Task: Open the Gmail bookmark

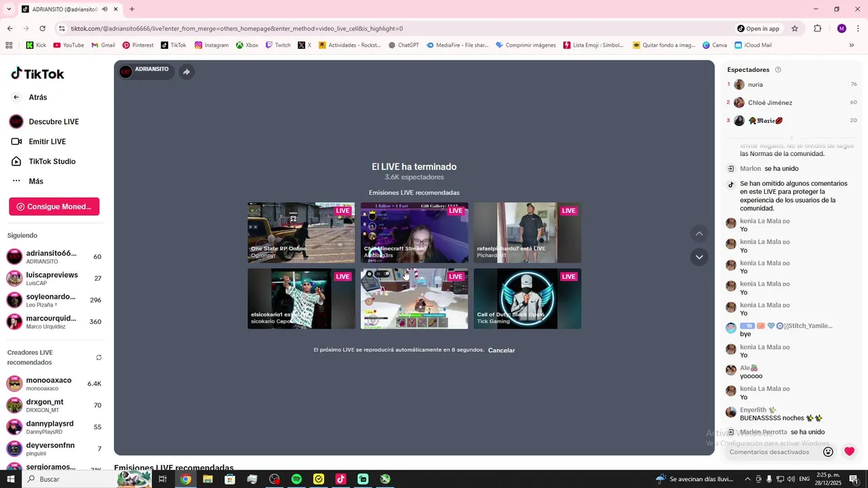Action: [x=103, y=45]
